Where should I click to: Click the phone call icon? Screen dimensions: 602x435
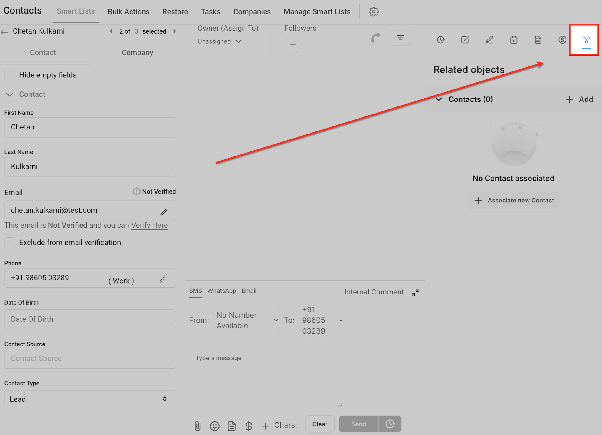tap(375, 38)
